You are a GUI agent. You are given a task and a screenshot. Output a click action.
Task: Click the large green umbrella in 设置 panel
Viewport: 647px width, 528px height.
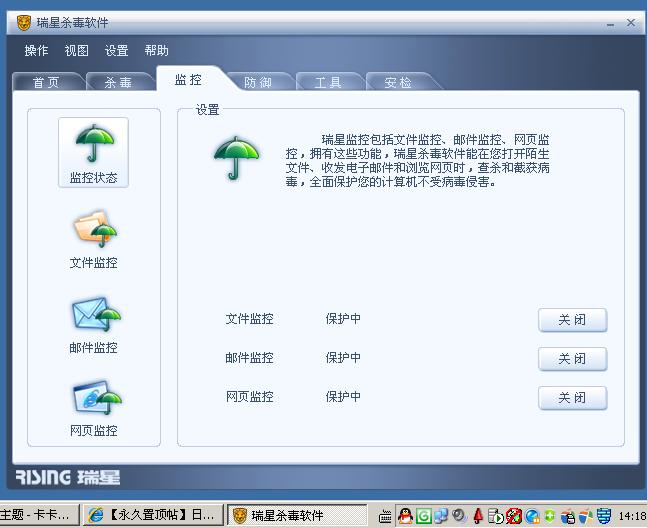click(236, 158)
